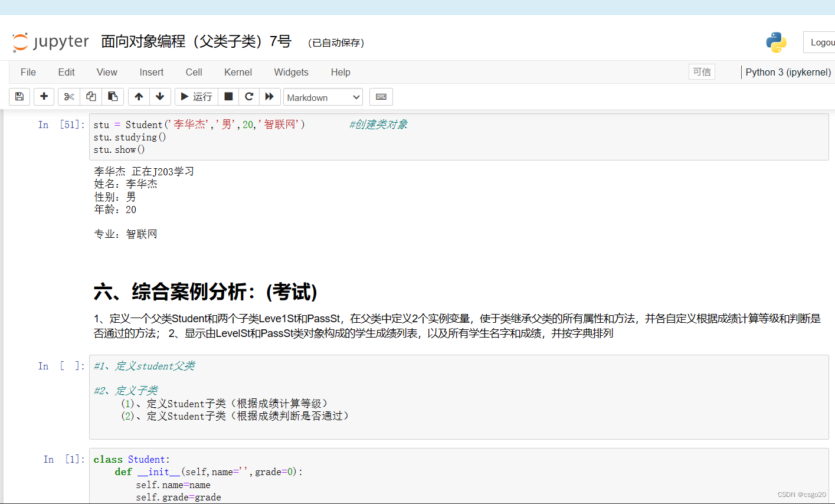Screen dimensions: 835x504
Task: Open the Insert menu
Action: point(152,72)
